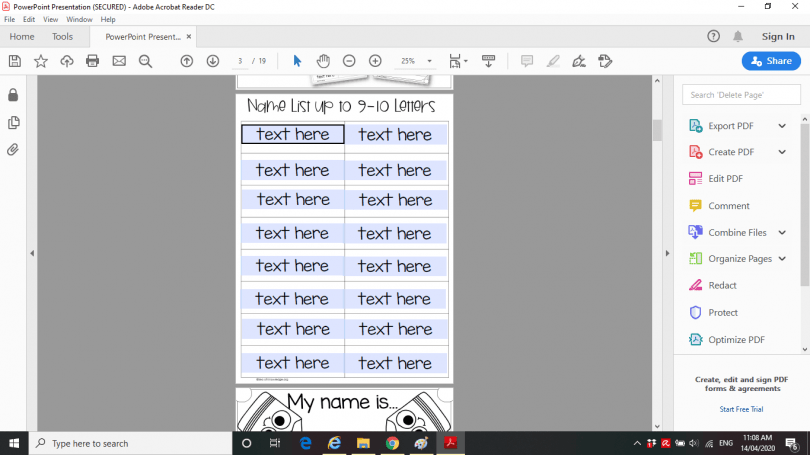Click the find text magnifier icon
Image resolution: width=810 pixels, height=455 pixels.
[146, 61]
